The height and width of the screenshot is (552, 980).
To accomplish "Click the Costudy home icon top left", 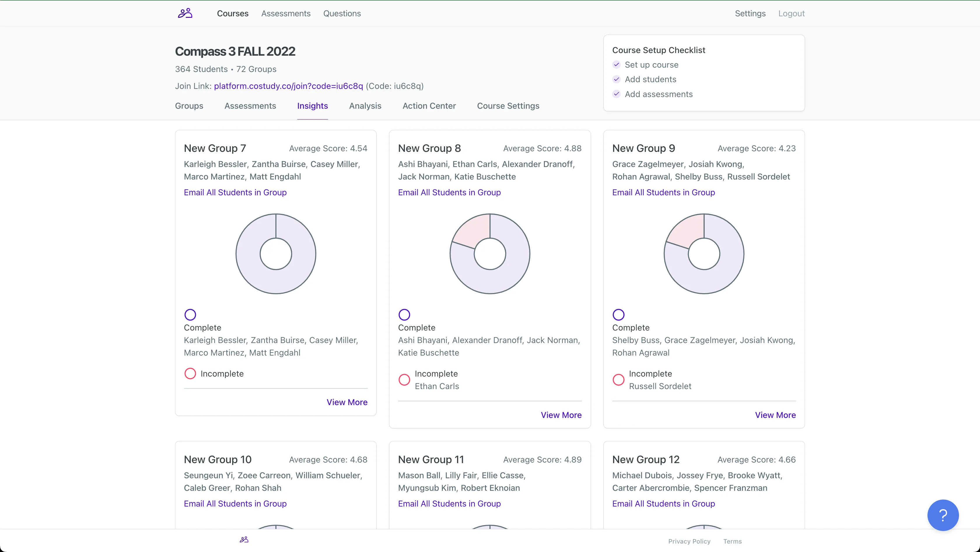I will tap(185, 13).
